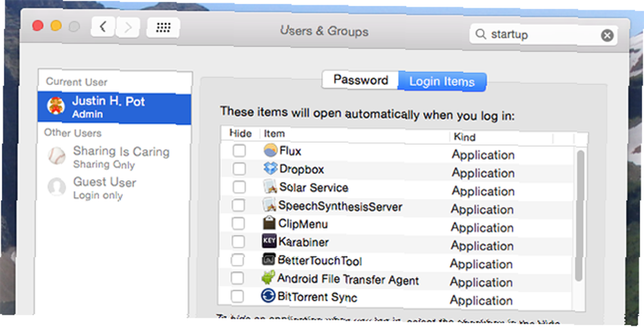Screen dimensions: 644x327
Task: Click the Application kind for BitTorrent Sync
Action: 481,301
